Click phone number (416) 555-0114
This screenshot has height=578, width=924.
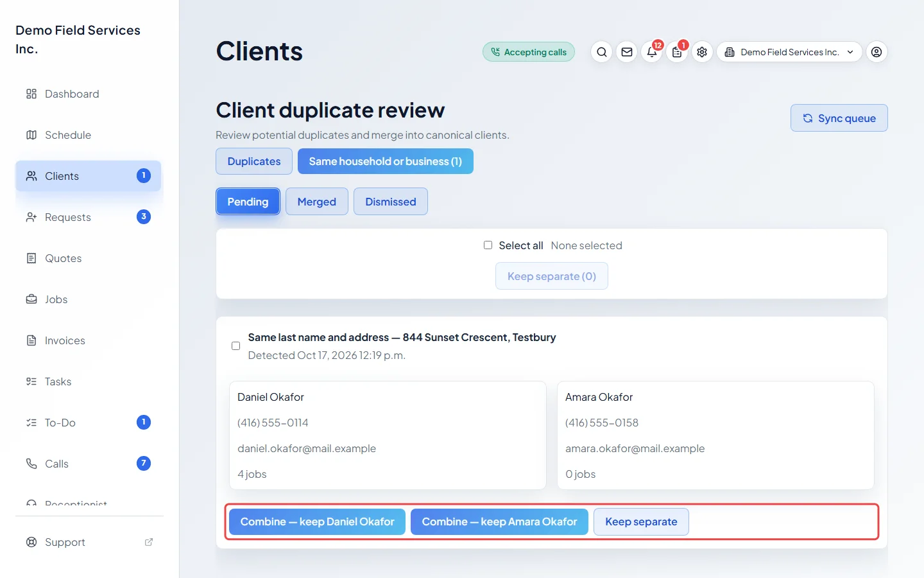[273, 423]
